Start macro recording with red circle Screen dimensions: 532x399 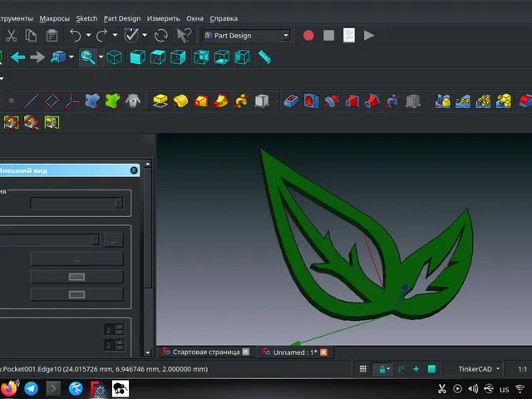pos(308,35)
